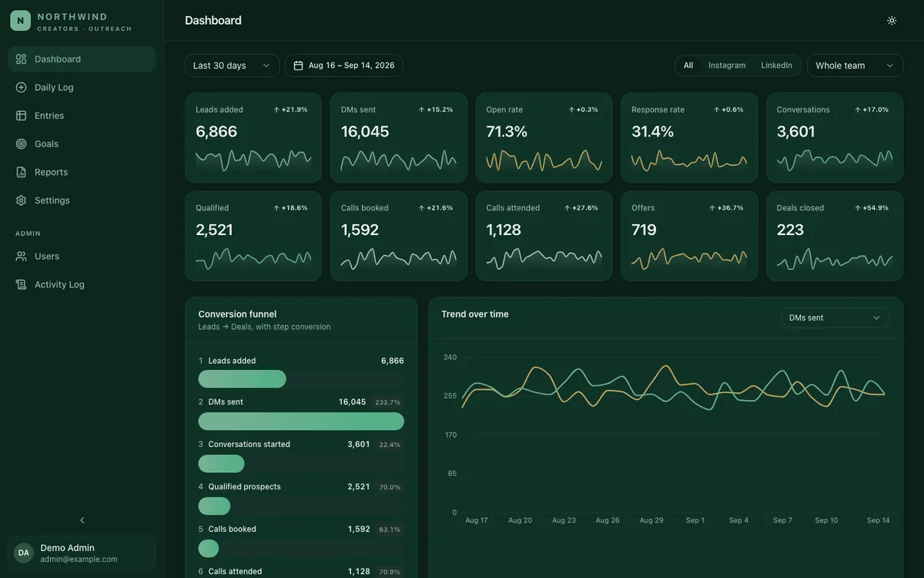Click the DA avatar circle
Image resolution: width=924 pixels, height=578 pixels.
click(24, 553)
